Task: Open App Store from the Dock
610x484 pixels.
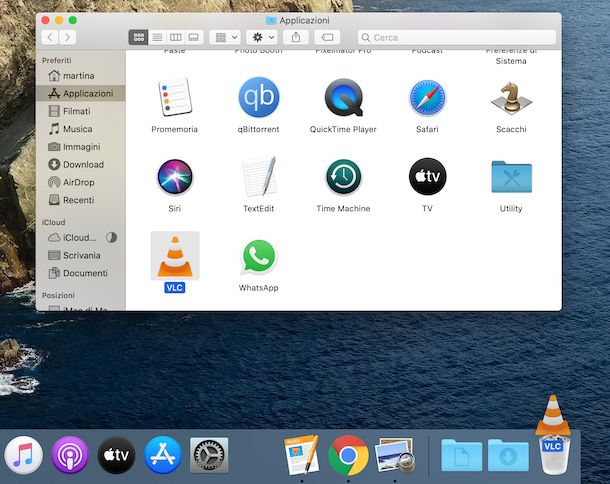Action: tap(163, 455)
